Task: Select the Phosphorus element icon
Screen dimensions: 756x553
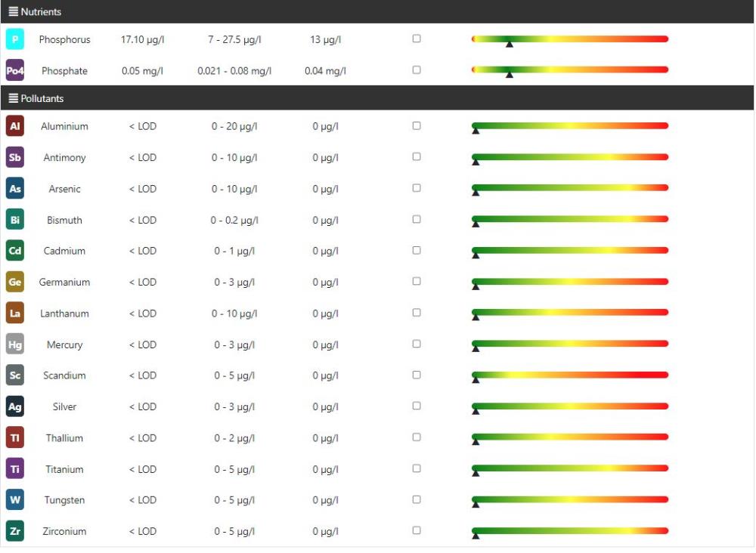Action: point(14,39)
